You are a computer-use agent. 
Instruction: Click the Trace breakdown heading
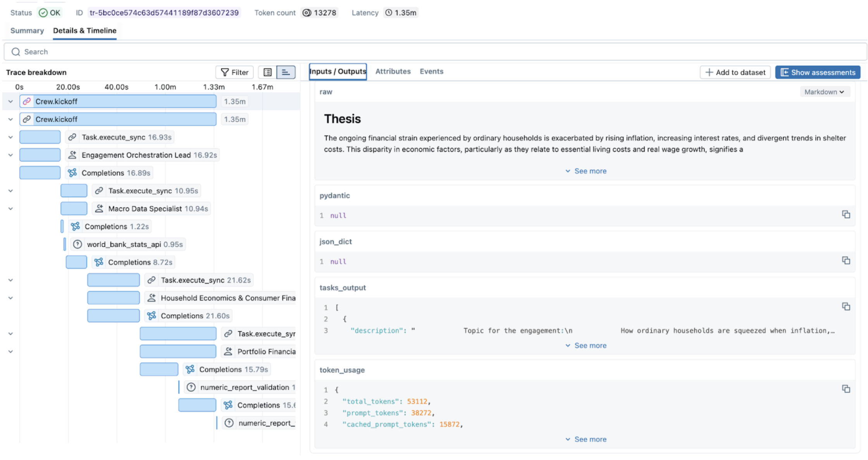(x=36, y=73)
